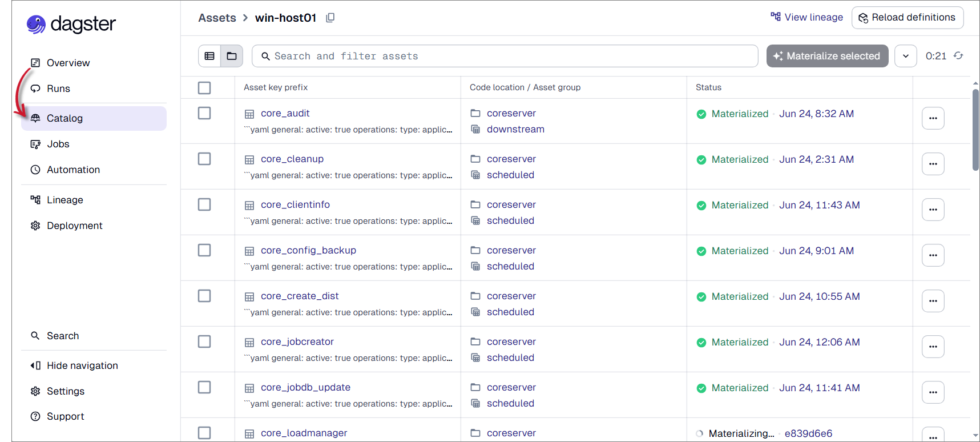Click the asset list vertical scrollbar
The height and width of the screenshot is (442, 980).
click(x=975, y=130)
